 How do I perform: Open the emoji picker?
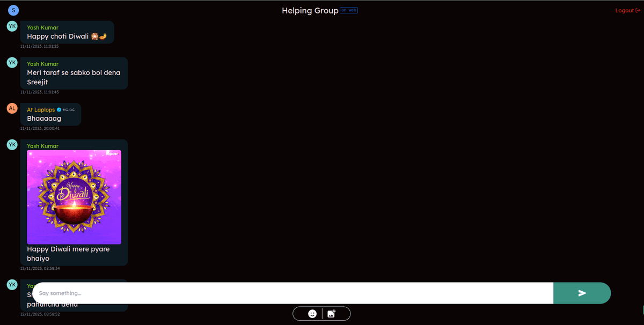[x=311, y=313]
